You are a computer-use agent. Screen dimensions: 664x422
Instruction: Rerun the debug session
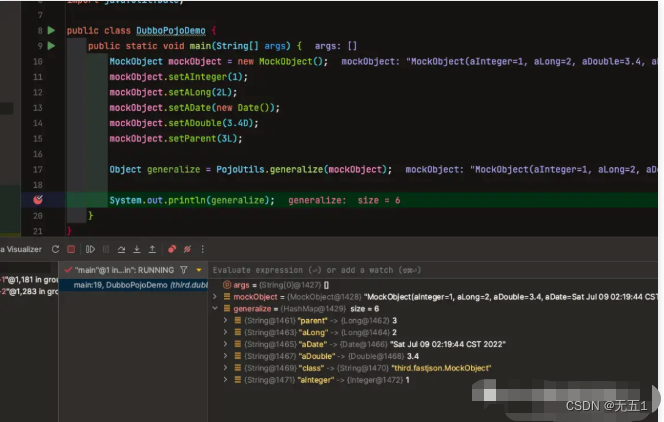tap(55, 249)
